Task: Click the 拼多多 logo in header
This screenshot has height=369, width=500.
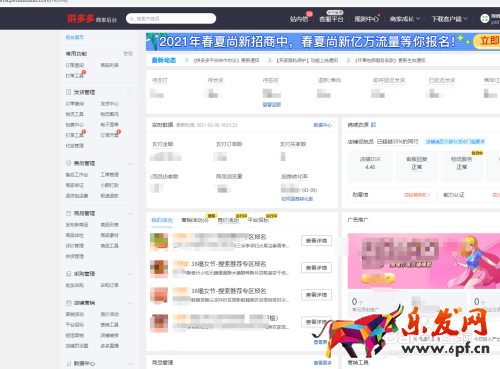Action: [x=81, y=19]
